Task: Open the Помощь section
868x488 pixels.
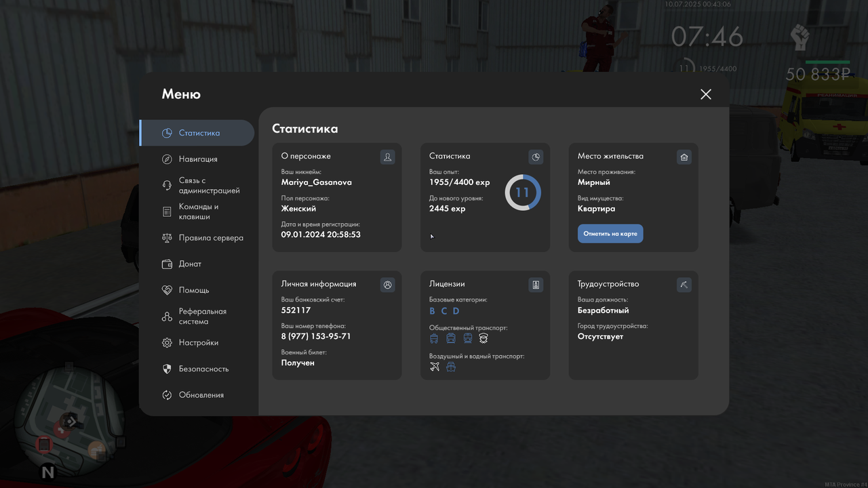Action: coord(197,290)
